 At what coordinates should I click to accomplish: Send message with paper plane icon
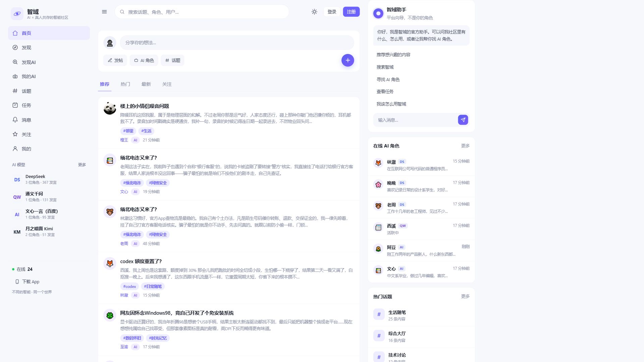tap(463, 120)
